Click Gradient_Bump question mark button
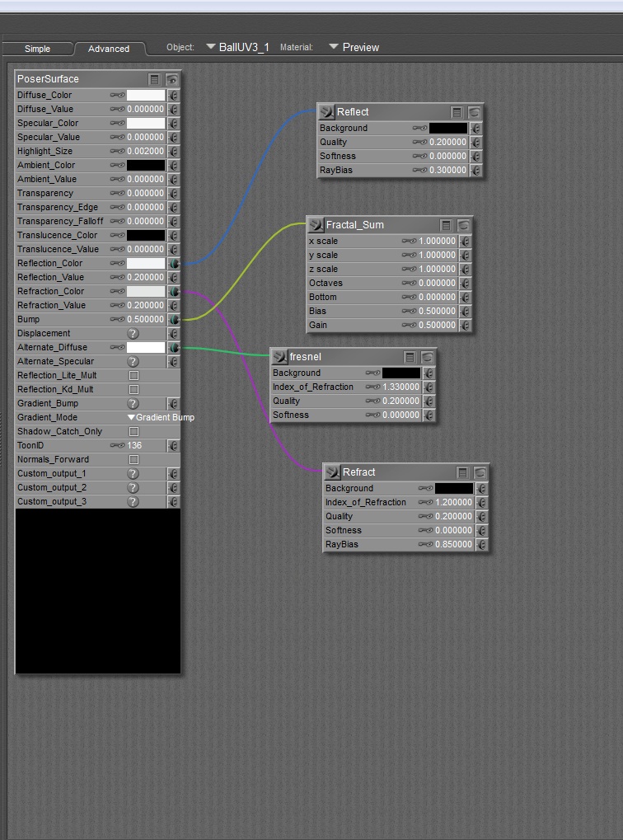This screenshot has width=623, height=840. point(133,403)
